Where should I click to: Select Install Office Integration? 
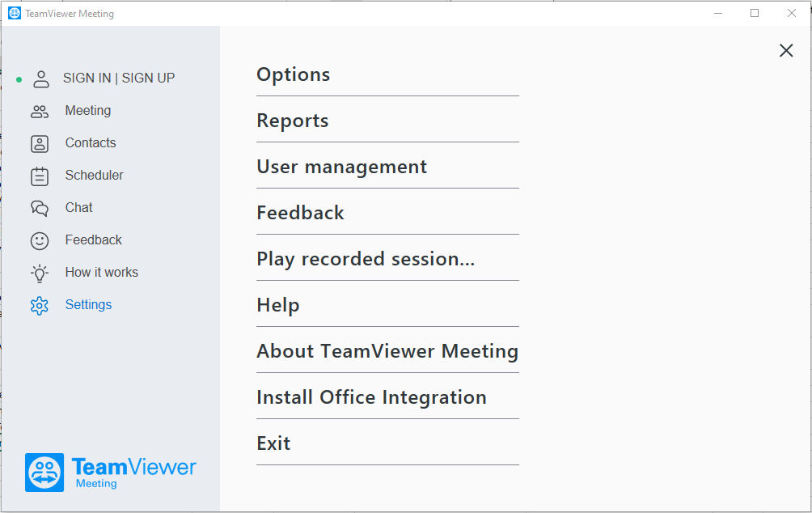coord(372,397)
